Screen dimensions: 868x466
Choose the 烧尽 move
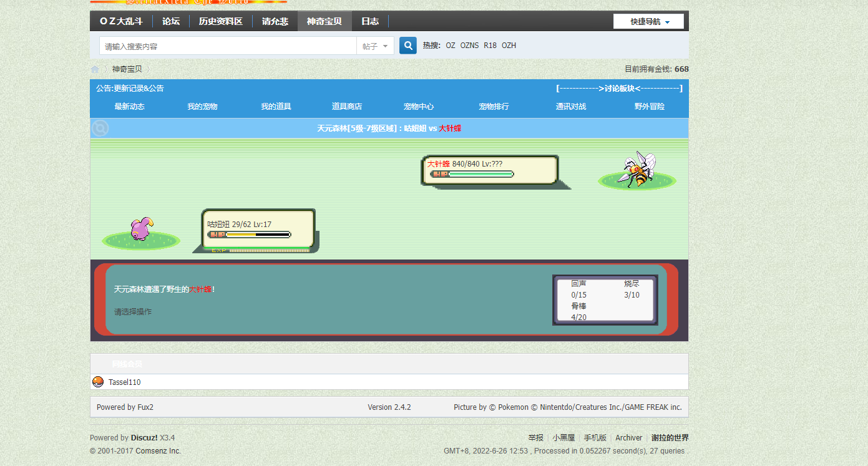[631, 284]
